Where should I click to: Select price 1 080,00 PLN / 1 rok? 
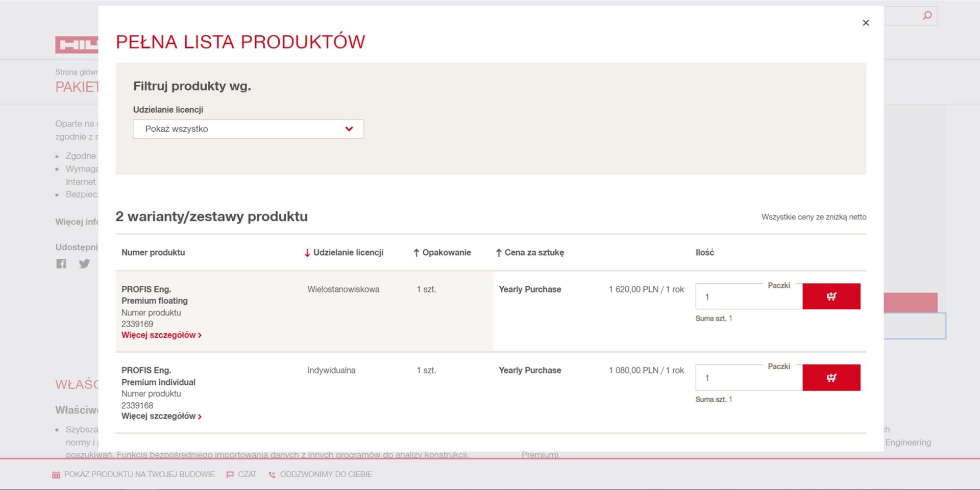pos(646,371)
